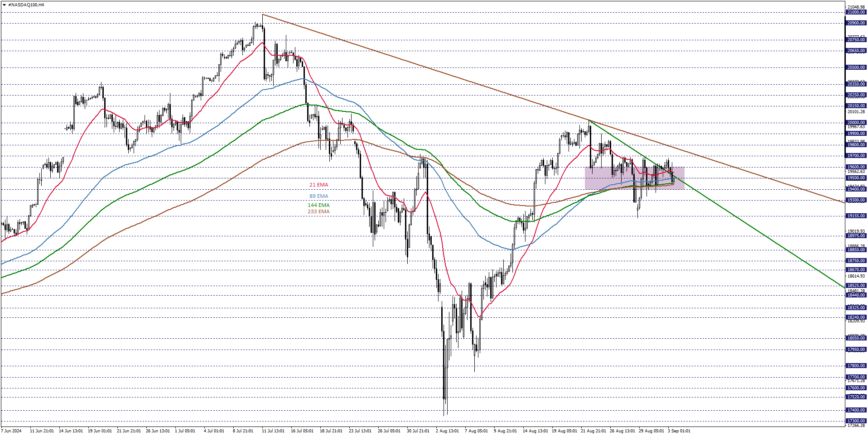Click the 1 Jul 05:01 time label
This screenshot has width=868, height=436.
185,431
